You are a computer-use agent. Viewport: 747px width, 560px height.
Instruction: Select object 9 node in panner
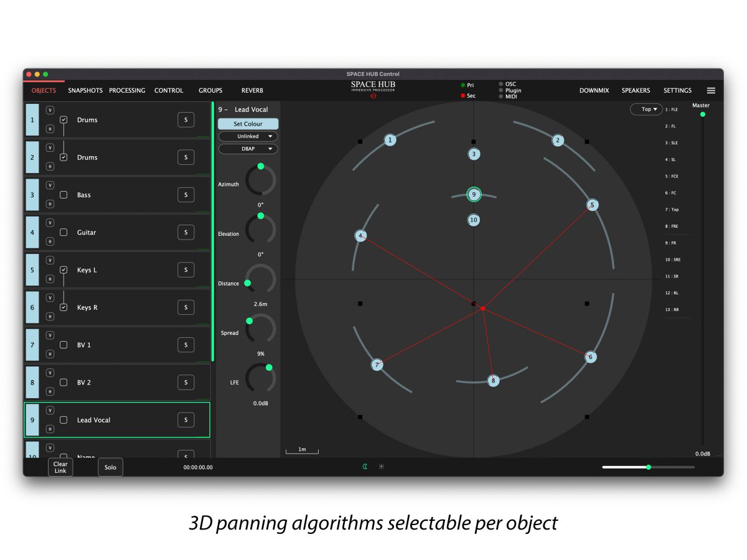[x=474, y=195]
